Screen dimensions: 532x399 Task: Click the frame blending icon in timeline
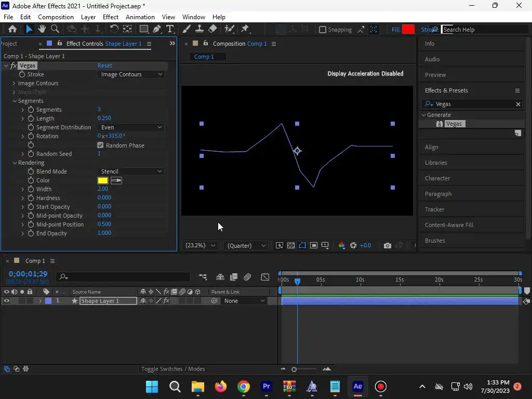point(234,277)
